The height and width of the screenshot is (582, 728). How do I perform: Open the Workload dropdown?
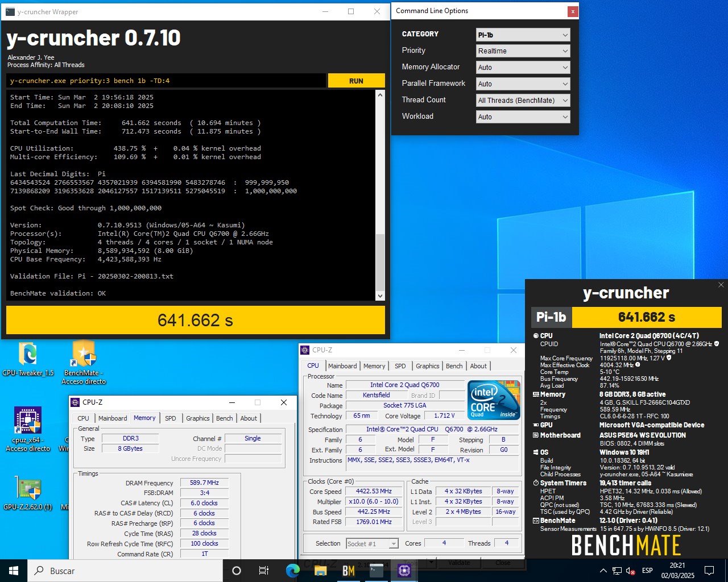[523, 117]
